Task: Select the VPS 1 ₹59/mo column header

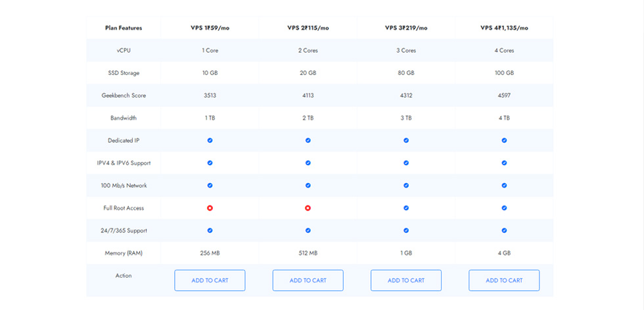Action: click(x=210, y=28)
